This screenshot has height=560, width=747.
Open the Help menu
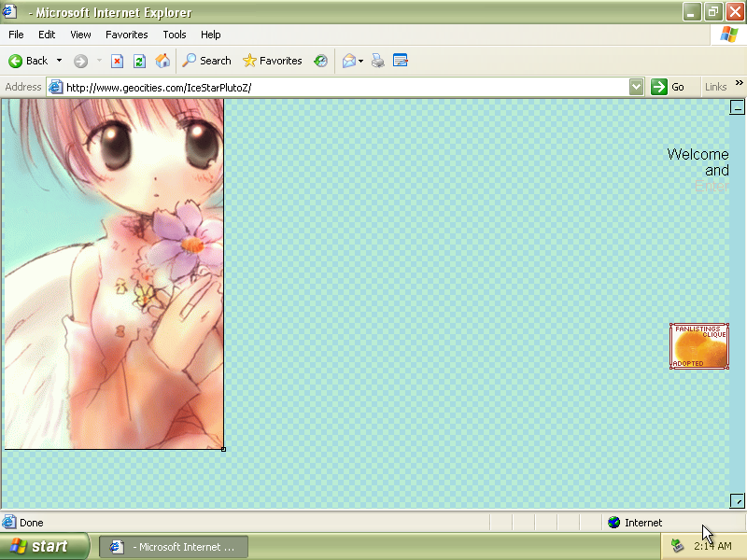point(211,35)
